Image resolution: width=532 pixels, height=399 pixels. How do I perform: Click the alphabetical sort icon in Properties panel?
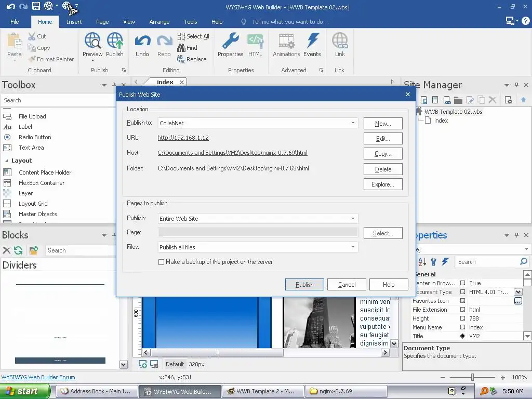[422, 262]
